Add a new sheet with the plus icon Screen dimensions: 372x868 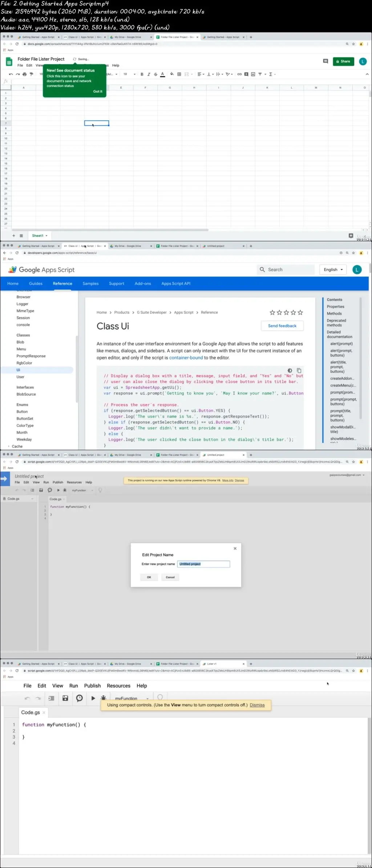pos(14,235)
